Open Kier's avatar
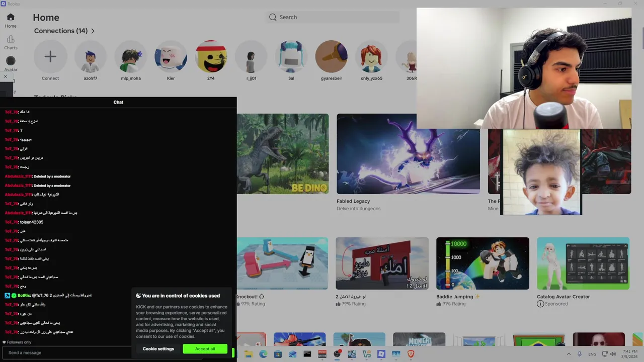 click(171, 57)
